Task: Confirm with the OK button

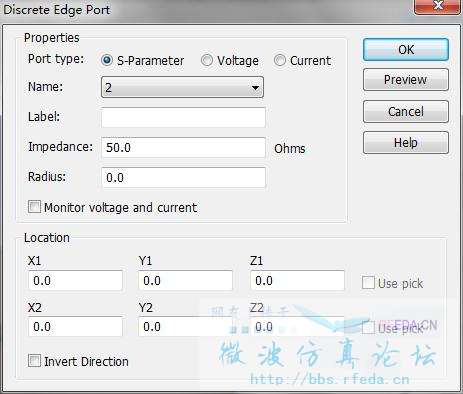Action: tap(406, 50)
